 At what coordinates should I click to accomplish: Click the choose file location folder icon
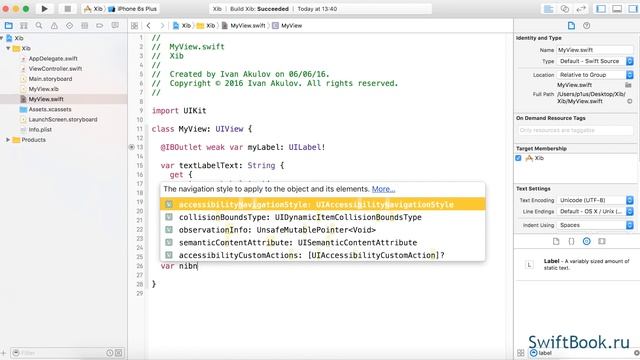(x=628, y=85)
